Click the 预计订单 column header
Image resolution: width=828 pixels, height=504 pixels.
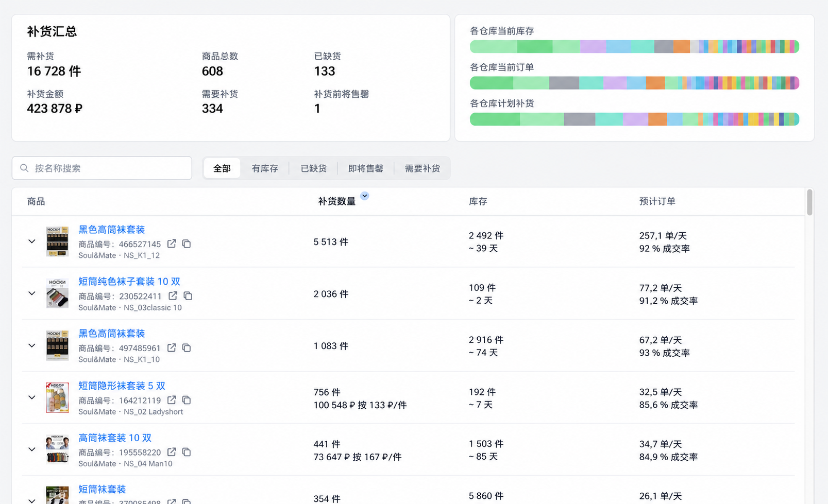click(x=657, y=201)
